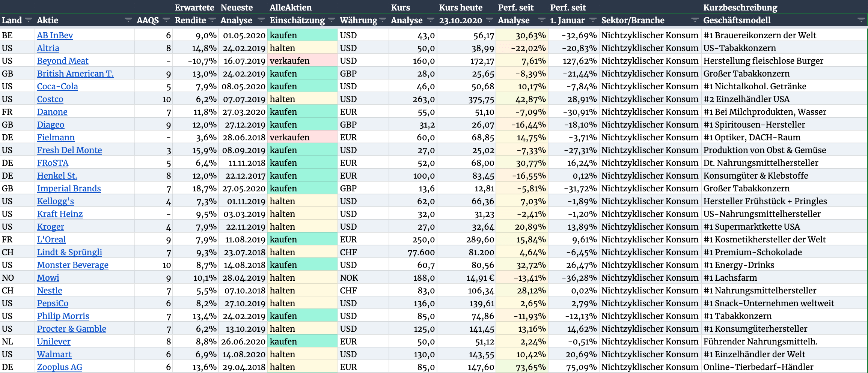The width and height of the screenshot is (868, 373).
Task: Expand the Perf. seit Analyse filter
Action: (542, 20)
